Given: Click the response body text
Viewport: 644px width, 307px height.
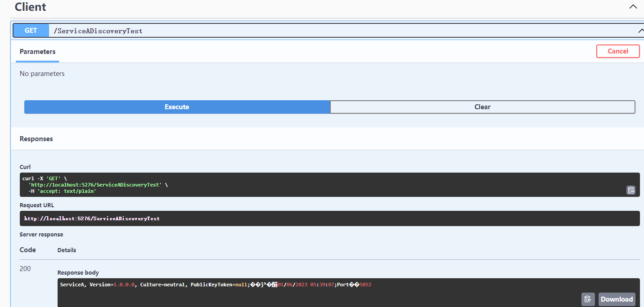Looking at the screenshot, I should (x=215, y=285).
